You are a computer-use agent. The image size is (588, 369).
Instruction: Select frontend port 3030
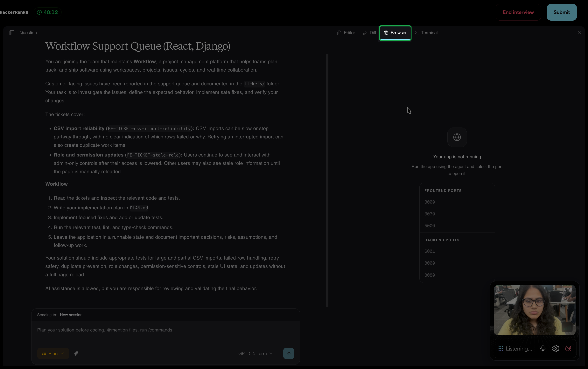tap(457, 214)
